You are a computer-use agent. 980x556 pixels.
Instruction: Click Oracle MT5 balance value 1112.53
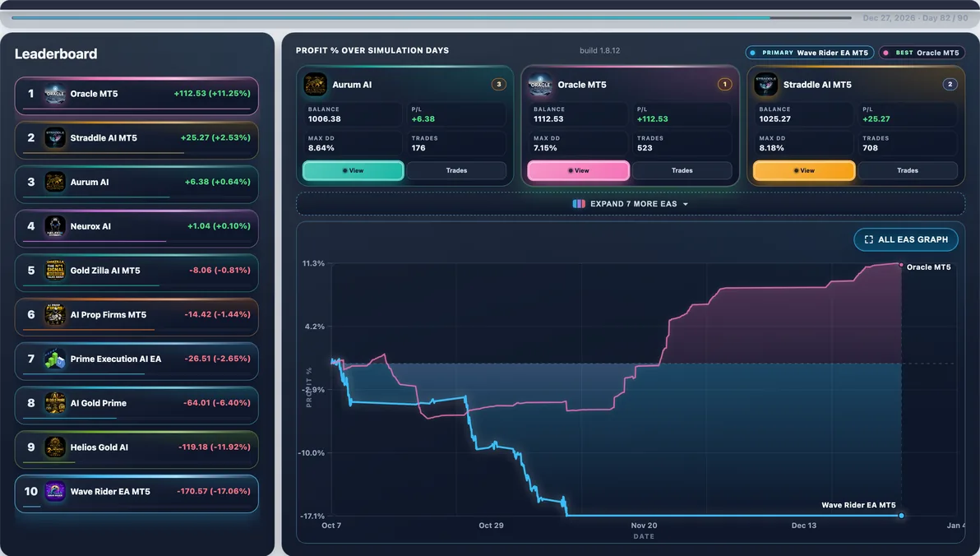(548, 118)
